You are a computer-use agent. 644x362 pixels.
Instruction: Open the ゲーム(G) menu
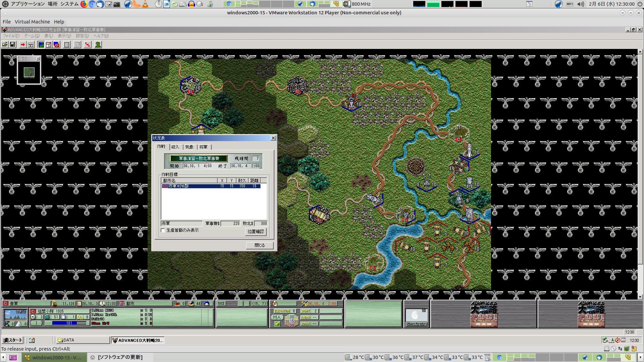pyautogui.click(x=32, y=36)
